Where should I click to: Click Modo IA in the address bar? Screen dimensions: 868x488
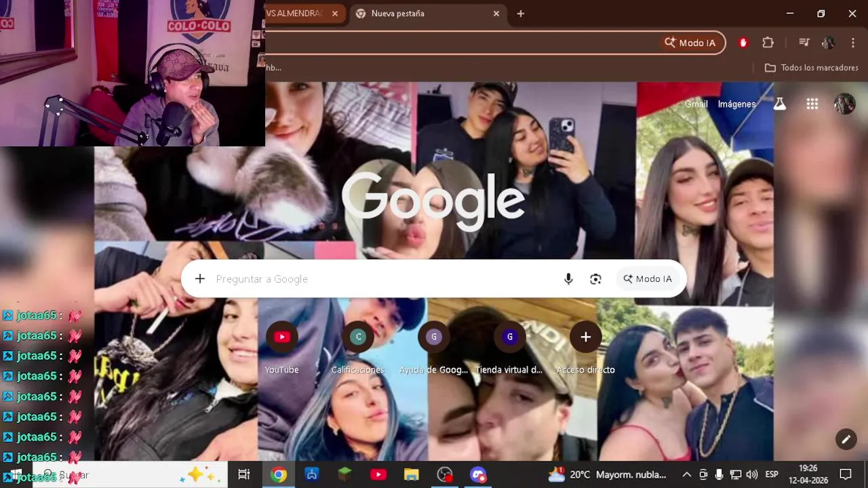click(690, 43)
